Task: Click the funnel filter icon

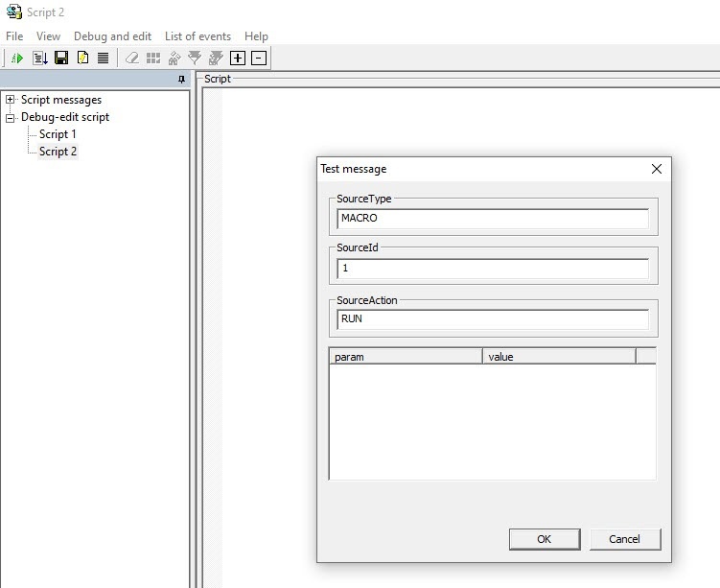Action: 195,58
